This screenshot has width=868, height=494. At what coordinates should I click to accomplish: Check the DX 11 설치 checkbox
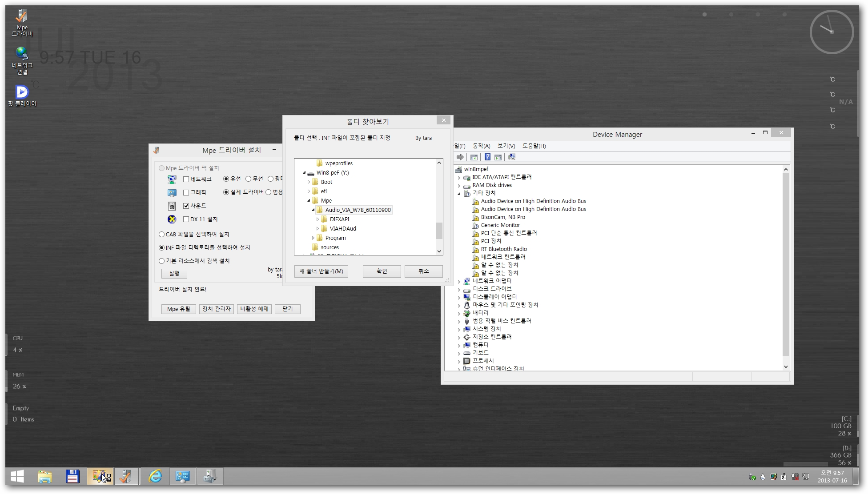coord(186,219)
